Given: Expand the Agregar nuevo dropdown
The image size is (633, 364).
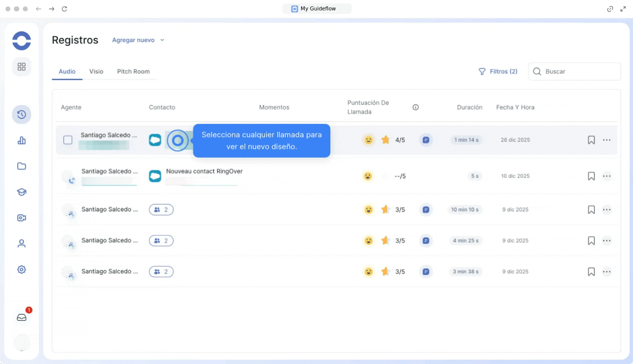Looking at the screenshot, I should pyautogui.click(x=138, y=40).
